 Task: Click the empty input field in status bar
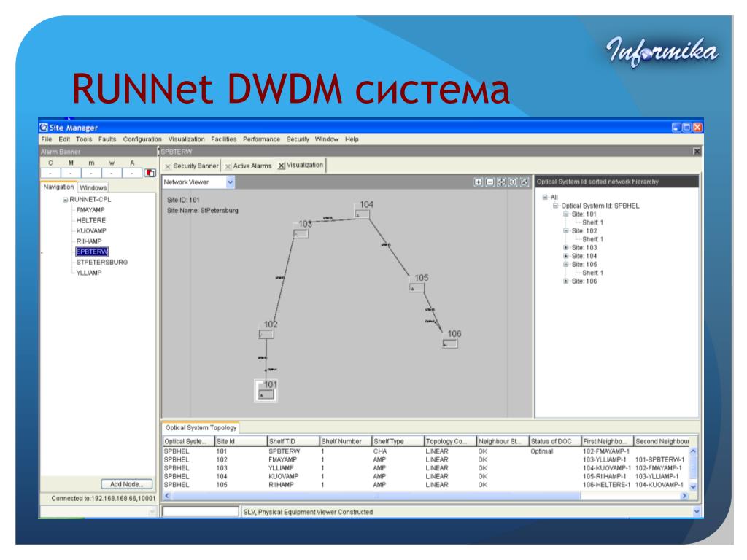[x=200, y=512]
